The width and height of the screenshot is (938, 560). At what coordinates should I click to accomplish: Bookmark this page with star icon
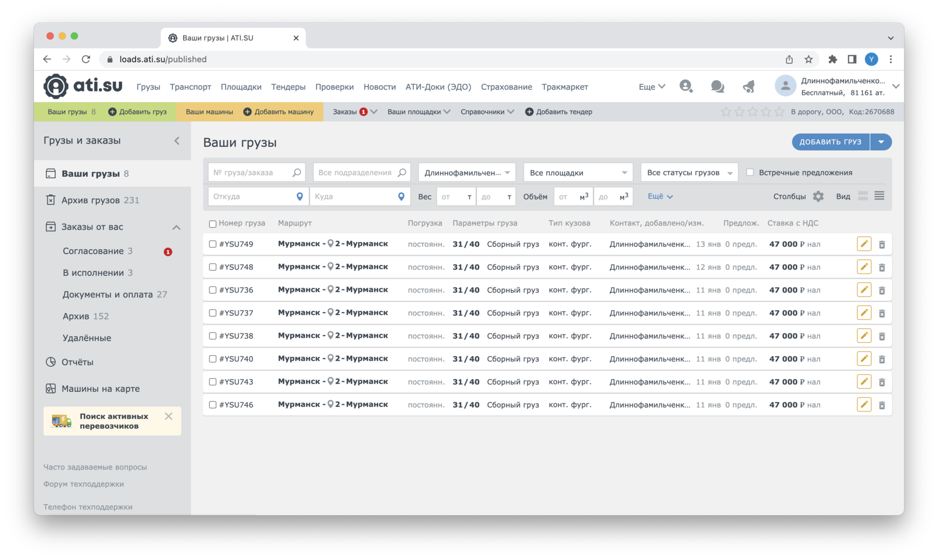(x=808, y=59)
